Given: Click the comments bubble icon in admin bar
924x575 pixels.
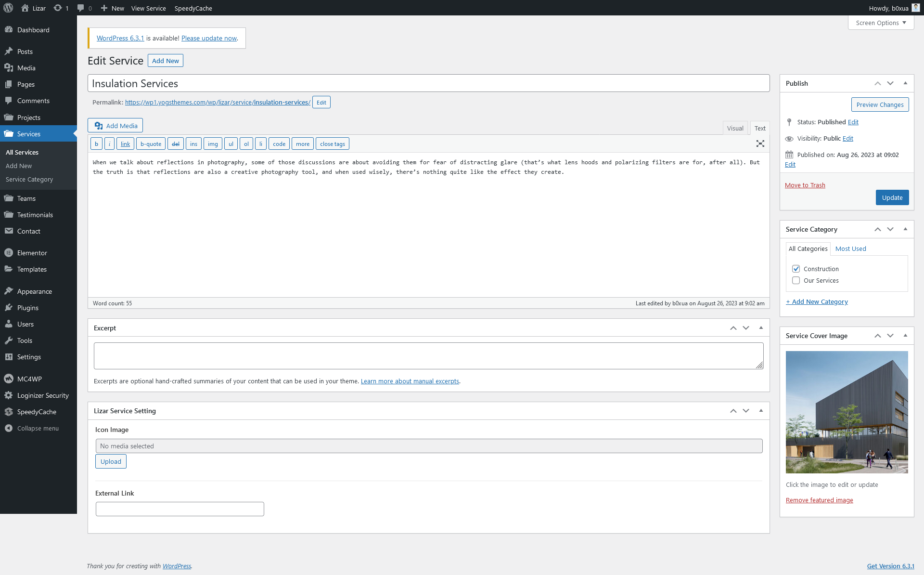Looking at the screenshot, I should 81,8.
